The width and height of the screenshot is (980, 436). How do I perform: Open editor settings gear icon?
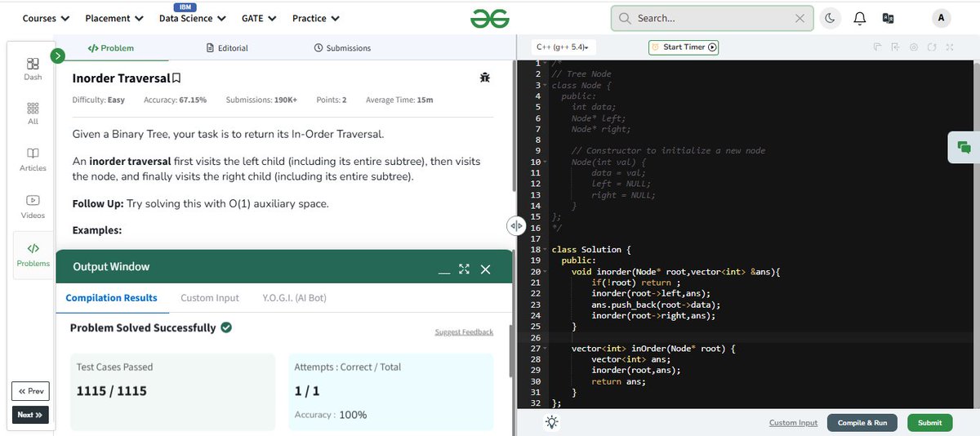(914, 47)
